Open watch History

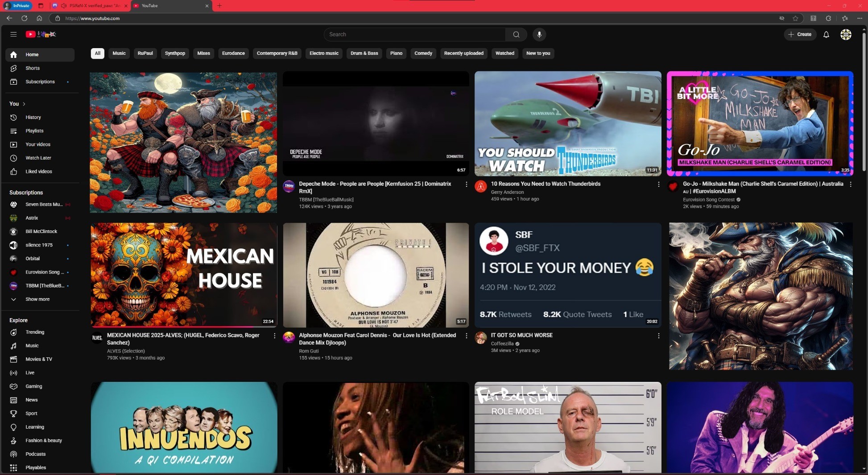click(40, 117)
